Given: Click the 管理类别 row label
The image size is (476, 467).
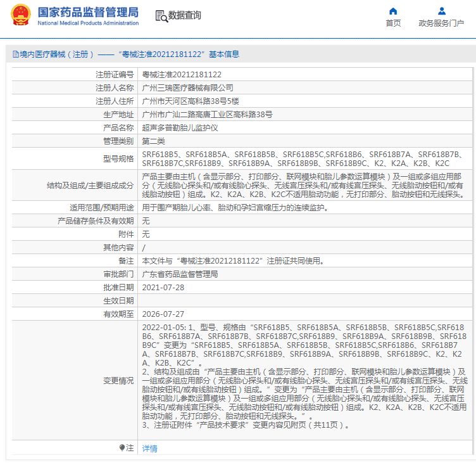Looking at the screenshot, I should 118,141.
